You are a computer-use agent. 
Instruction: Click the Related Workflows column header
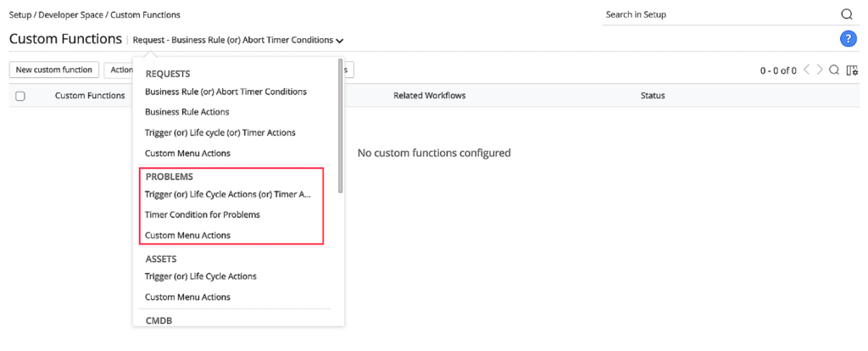[430, 96]
